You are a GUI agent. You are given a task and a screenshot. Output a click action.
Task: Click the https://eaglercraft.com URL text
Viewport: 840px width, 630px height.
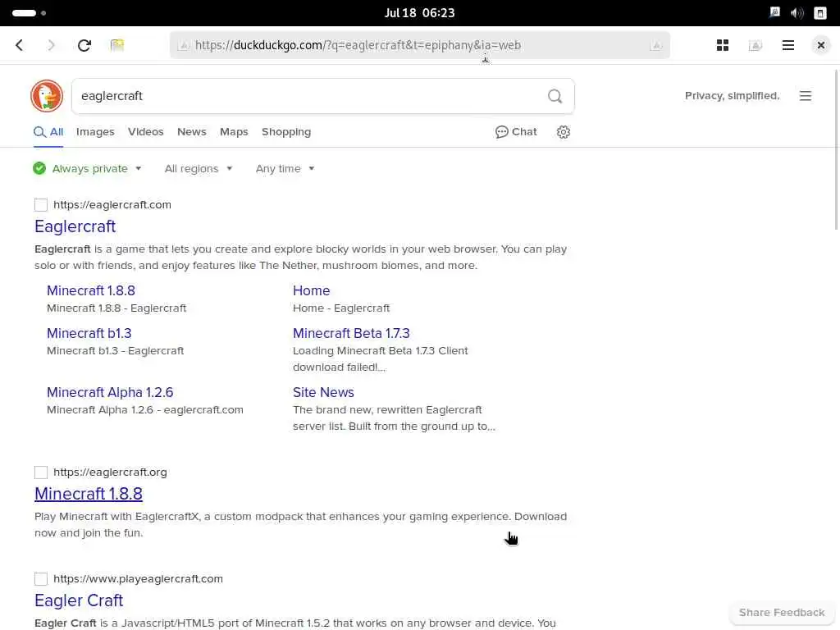pyautogui.click(x=112, y=204)
